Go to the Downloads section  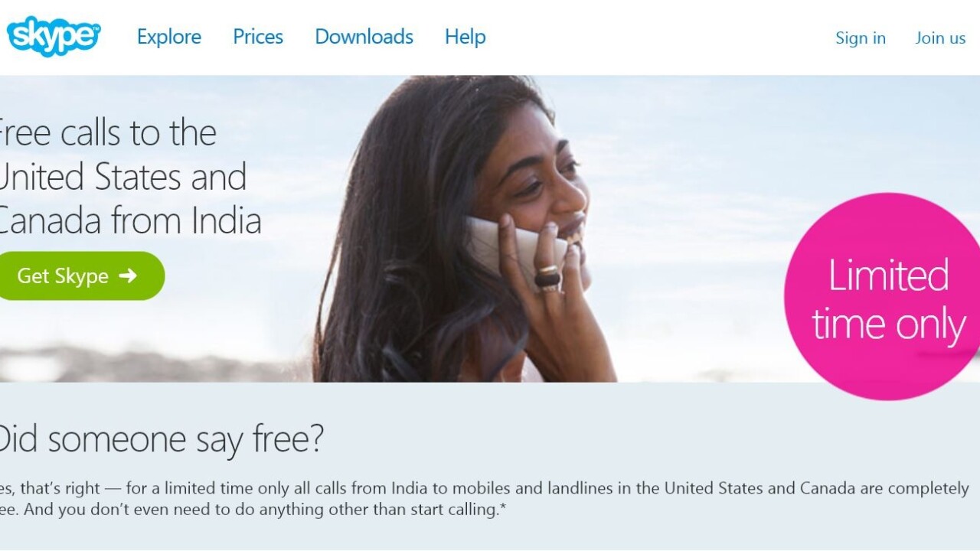pyautogui.click(x=364, y=37)
